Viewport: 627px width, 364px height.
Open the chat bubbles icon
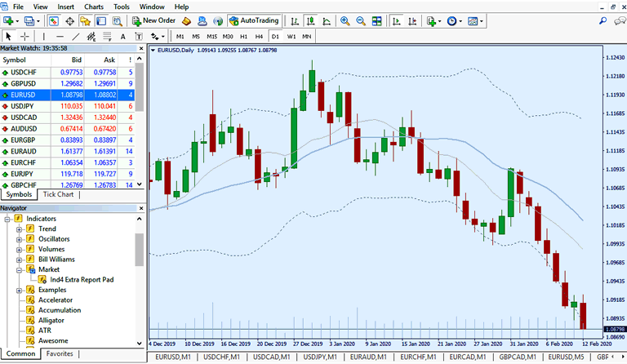coord(620,20)
